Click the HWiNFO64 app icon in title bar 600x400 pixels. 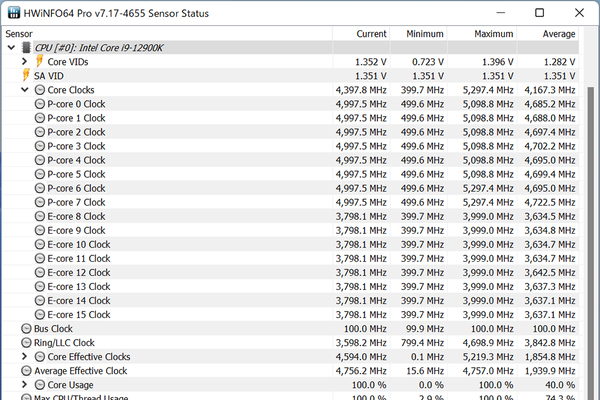(x=14, y=12)
